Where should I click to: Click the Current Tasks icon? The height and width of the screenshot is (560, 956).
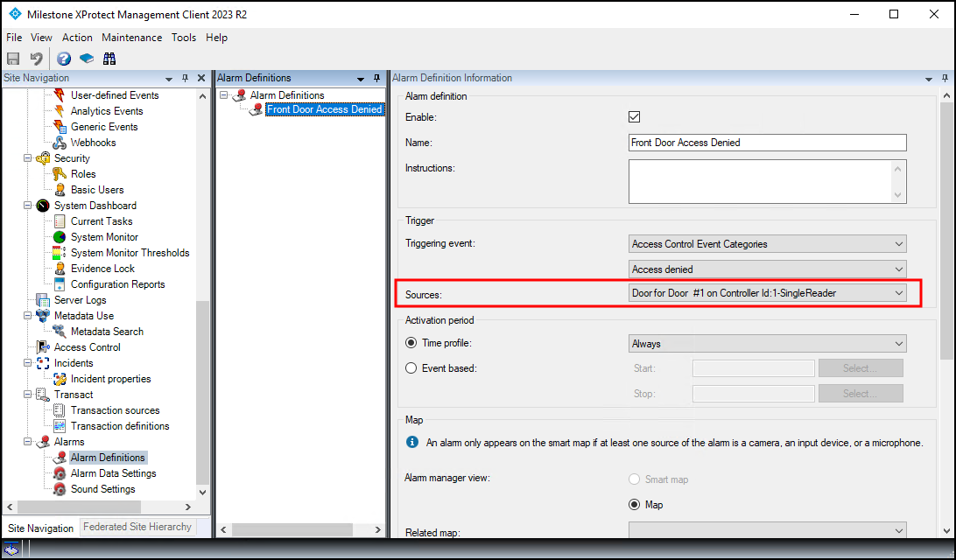click(x=60, y=221)
